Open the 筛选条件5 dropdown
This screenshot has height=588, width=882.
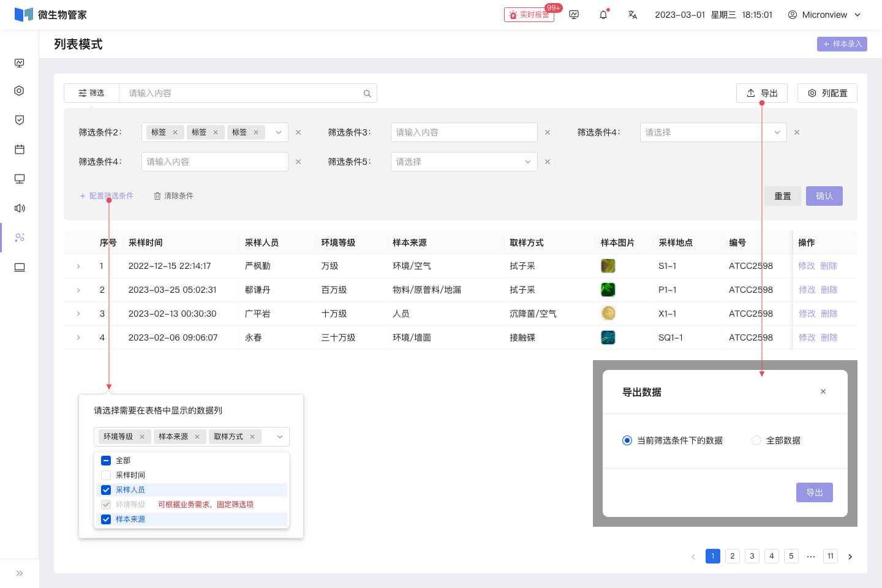pyautogui.click(x=464, y=162)
